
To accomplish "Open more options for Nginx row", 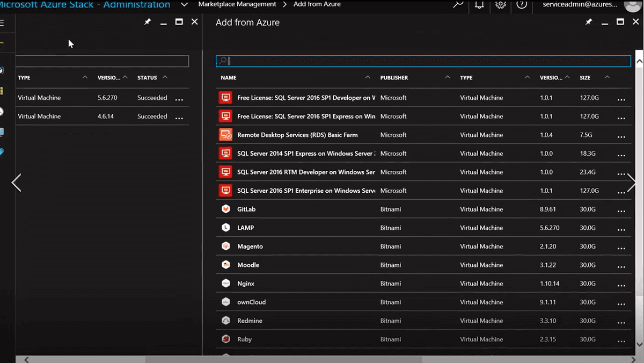I will click(x=621, y=285).
